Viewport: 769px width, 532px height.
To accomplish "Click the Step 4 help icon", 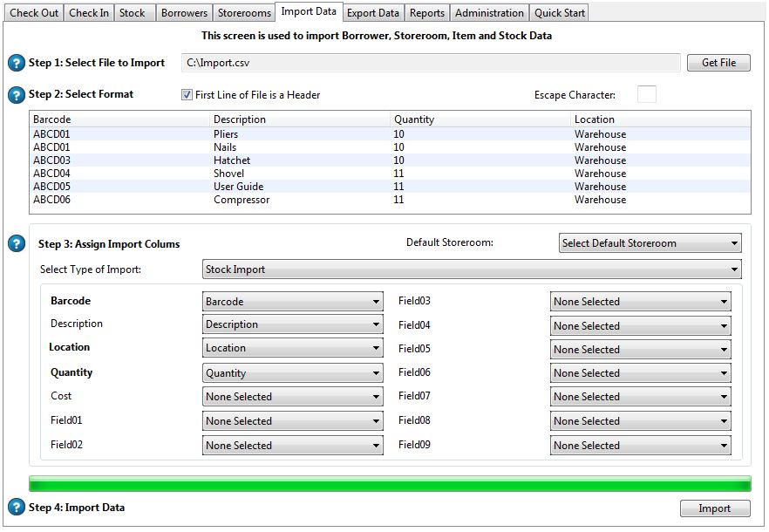I will click(x=17, y=508).
